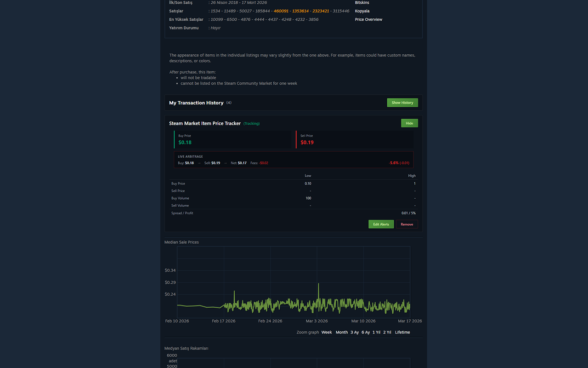Select the 10099 highest sales value

coord(217,19)
